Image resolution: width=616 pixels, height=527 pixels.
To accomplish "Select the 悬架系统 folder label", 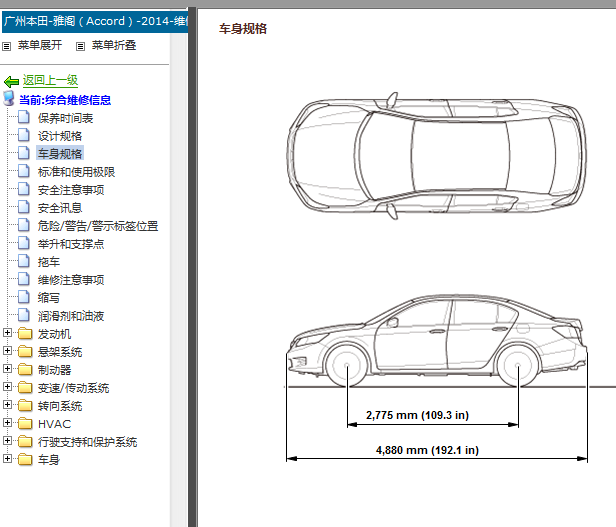I will [60, 353].
